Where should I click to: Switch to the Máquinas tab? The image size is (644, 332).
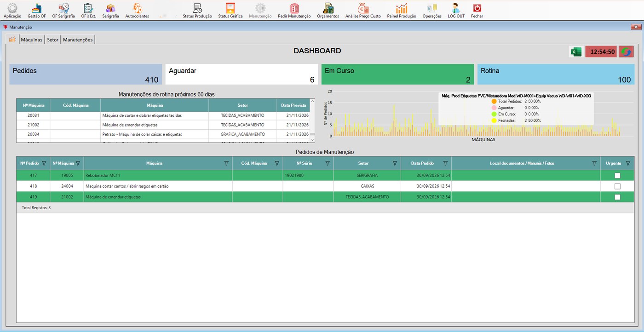(32, 40)
